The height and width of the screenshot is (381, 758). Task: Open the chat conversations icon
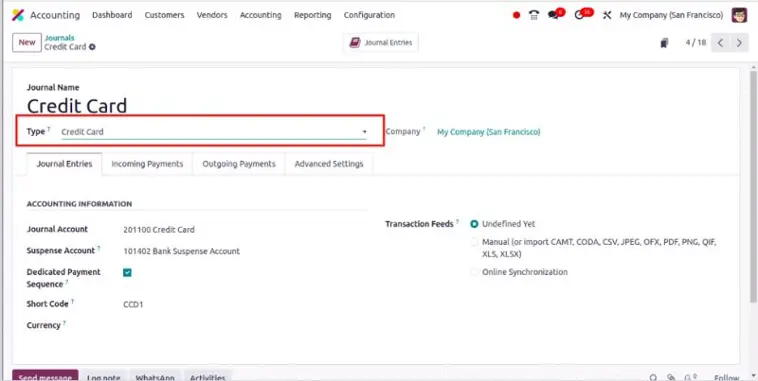coord(554,15)
